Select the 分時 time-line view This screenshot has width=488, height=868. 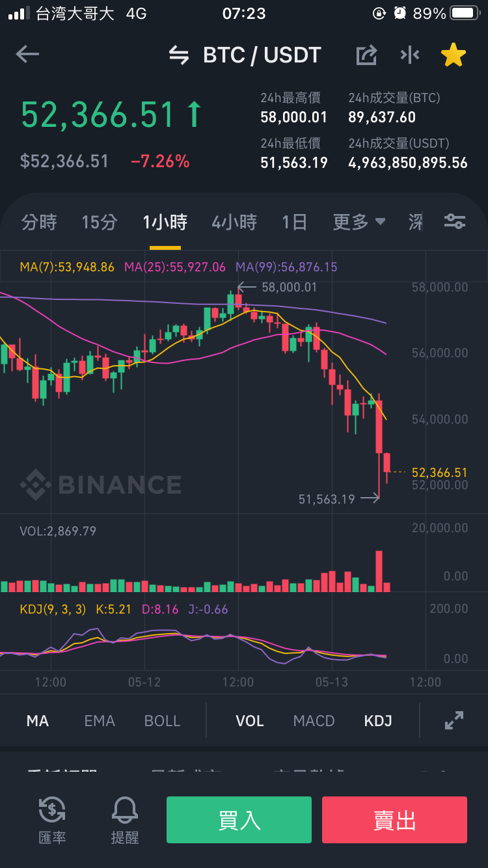pos(39,222)
